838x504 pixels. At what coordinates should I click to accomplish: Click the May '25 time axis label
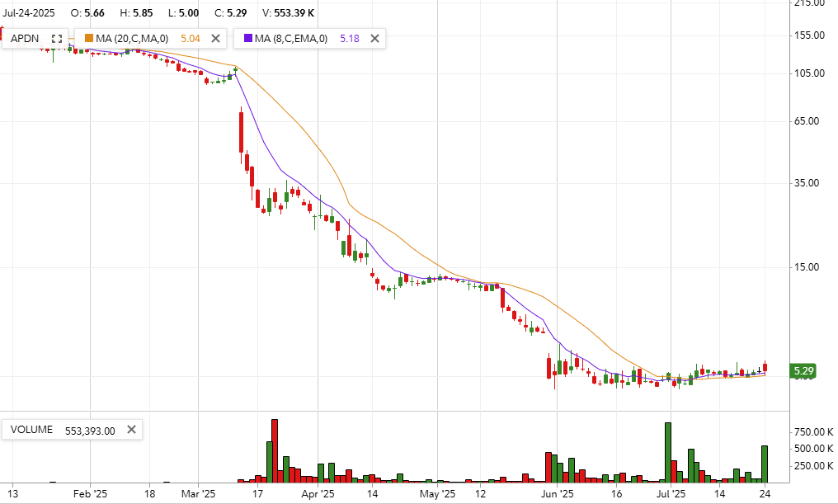point(437,494)
